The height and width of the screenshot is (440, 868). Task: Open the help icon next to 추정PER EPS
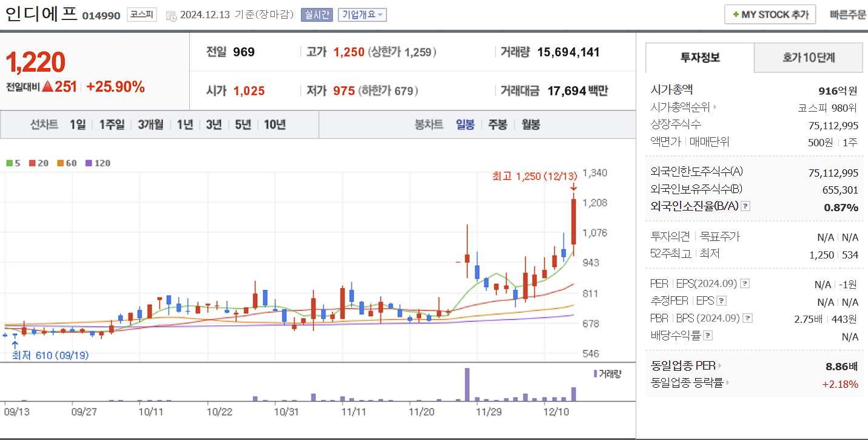(721, 300)
